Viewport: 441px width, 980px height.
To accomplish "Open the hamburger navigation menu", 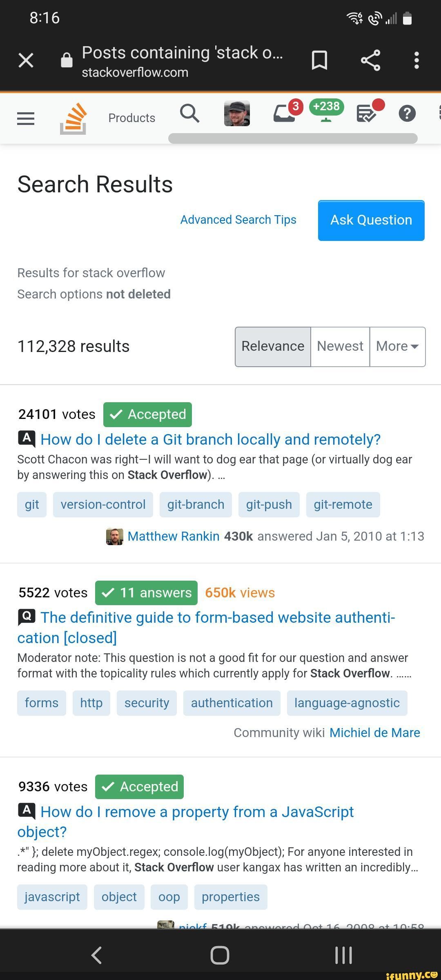I will coord(26,118).
